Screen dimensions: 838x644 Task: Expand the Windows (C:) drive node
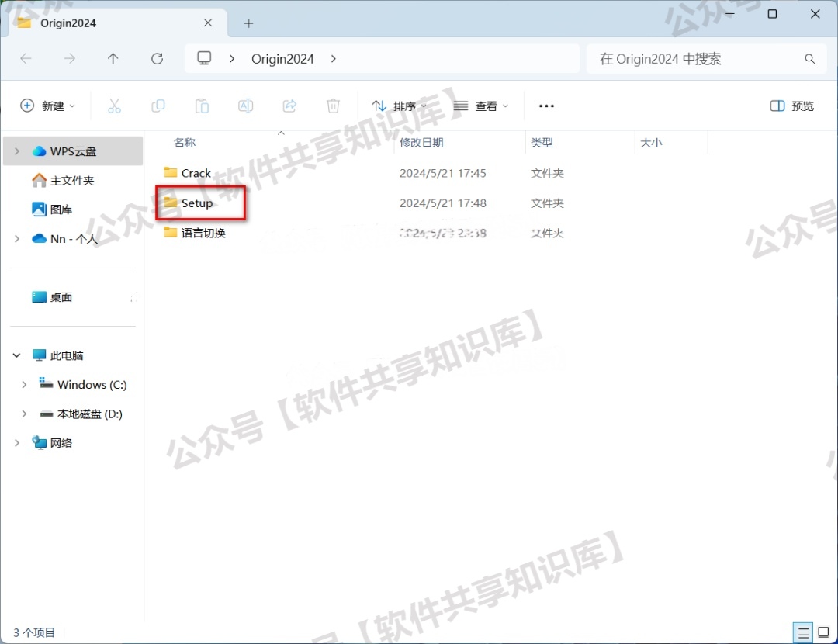click(24, 385)
